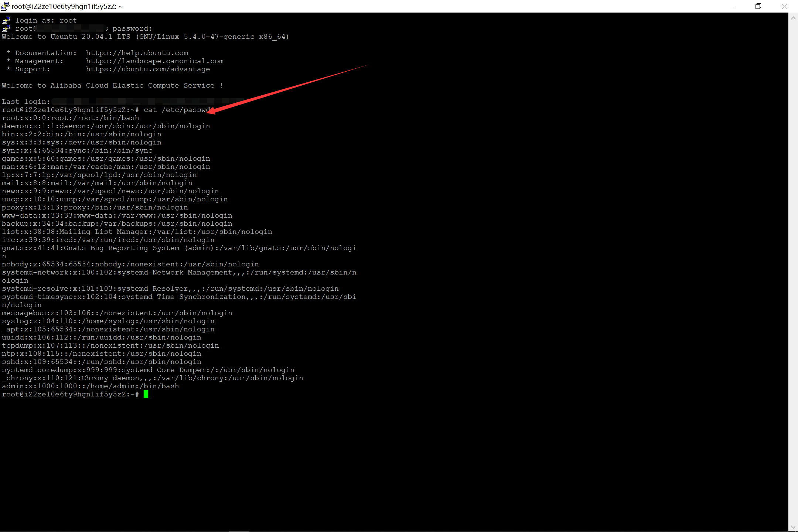This screenshot has width=798, height=532.
Task: Click the PuTTY icon on the first terminal line
Action: 6,20
